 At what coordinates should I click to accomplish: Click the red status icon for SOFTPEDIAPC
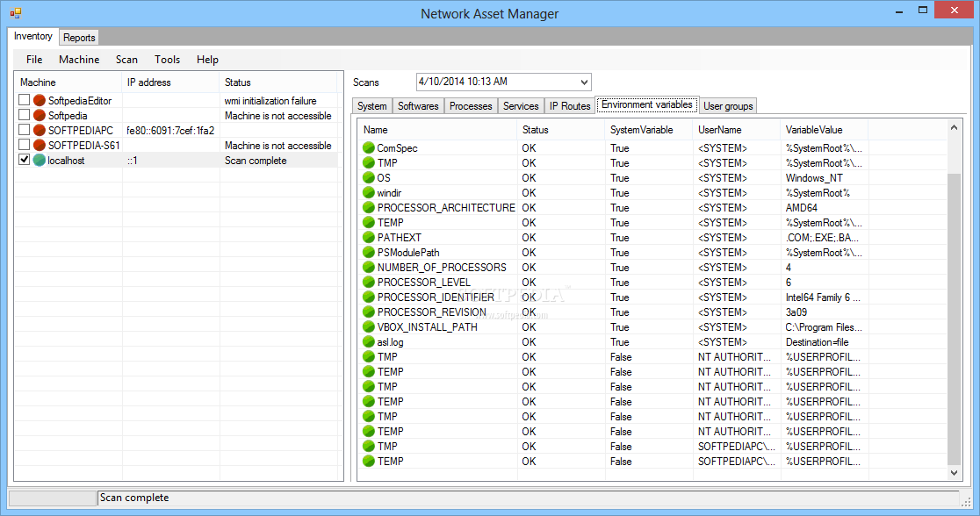(40, 130)
